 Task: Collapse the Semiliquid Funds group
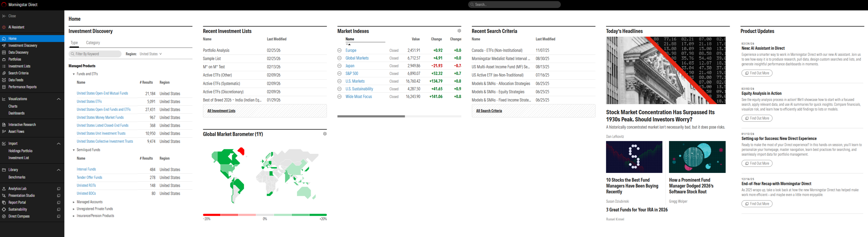[74, 150]
